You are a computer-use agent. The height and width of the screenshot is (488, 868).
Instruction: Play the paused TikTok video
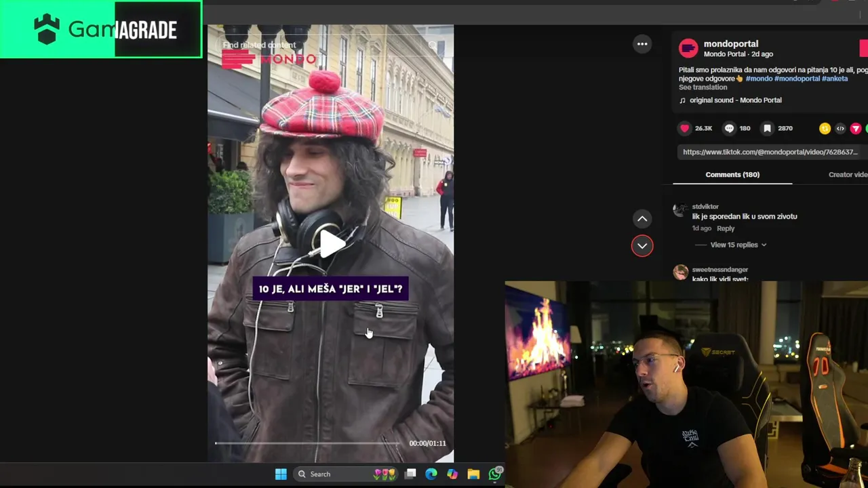[331, 244]
